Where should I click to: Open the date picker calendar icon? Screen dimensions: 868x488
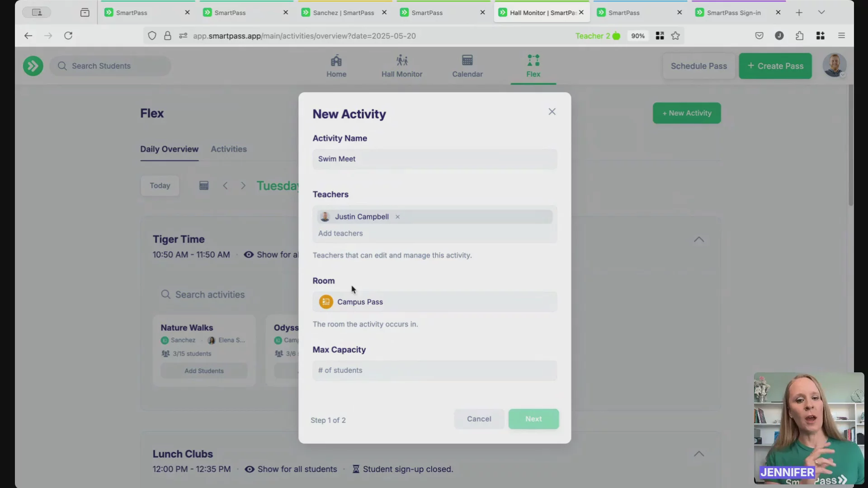tap(204, 186)
